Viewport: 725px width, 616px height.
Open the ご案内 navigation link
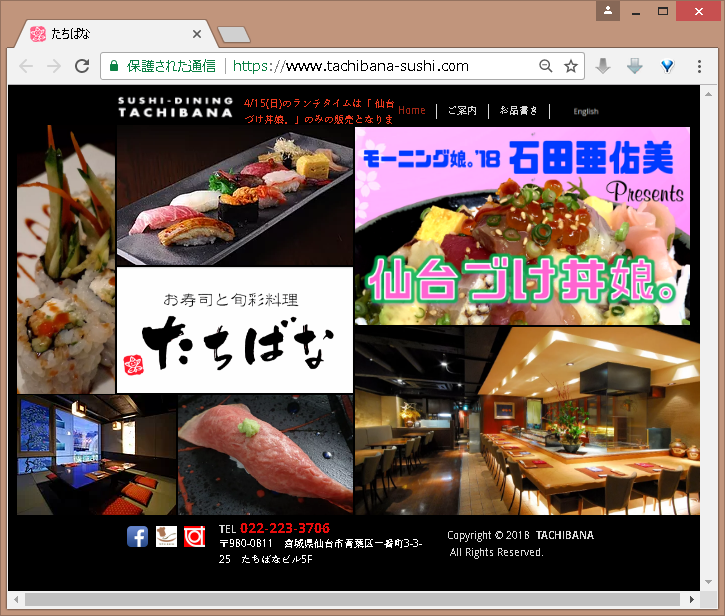click(462, 111)
